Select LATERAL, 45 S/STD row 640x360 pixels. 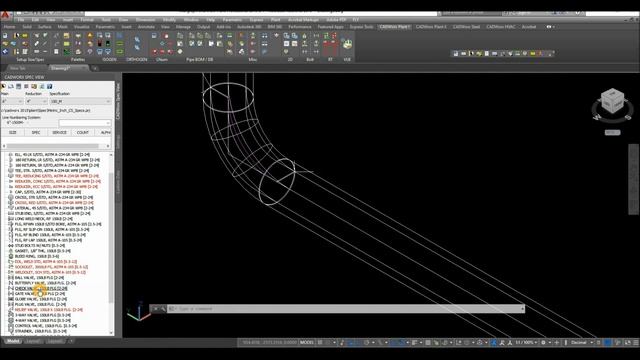tap(52, 208)
